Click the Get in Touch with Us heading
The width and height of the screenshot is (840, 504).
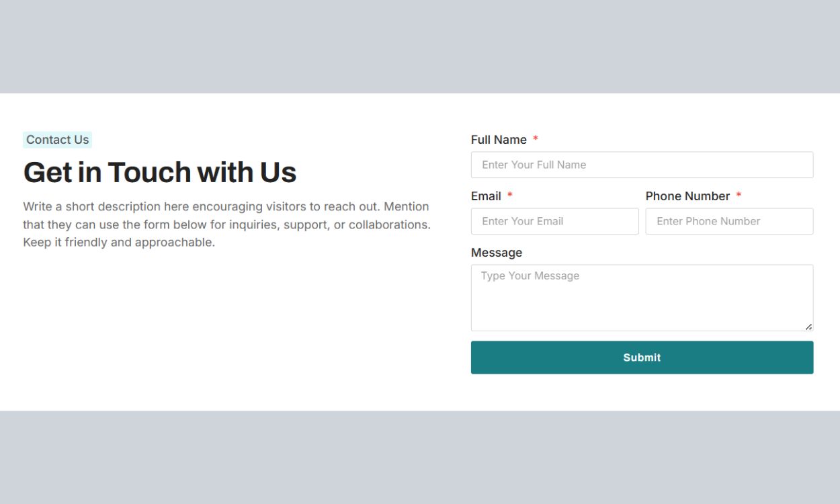160,172
